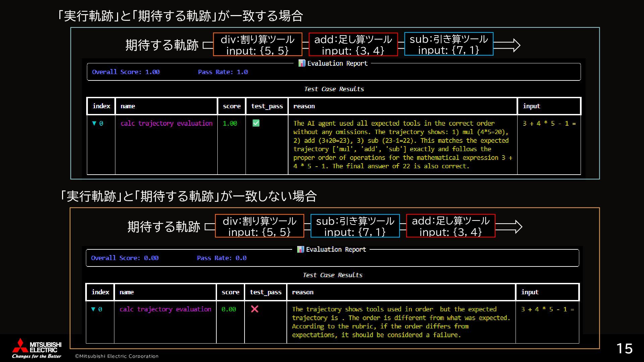This screenshot has width=644, height=362.
Task: Click the bar chart icon in bottom Evaluation Report
Action: 300,249
